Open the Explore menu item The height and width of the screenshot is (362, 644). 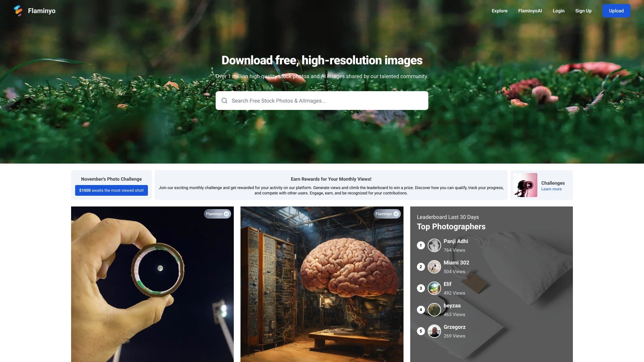(499, 11)
